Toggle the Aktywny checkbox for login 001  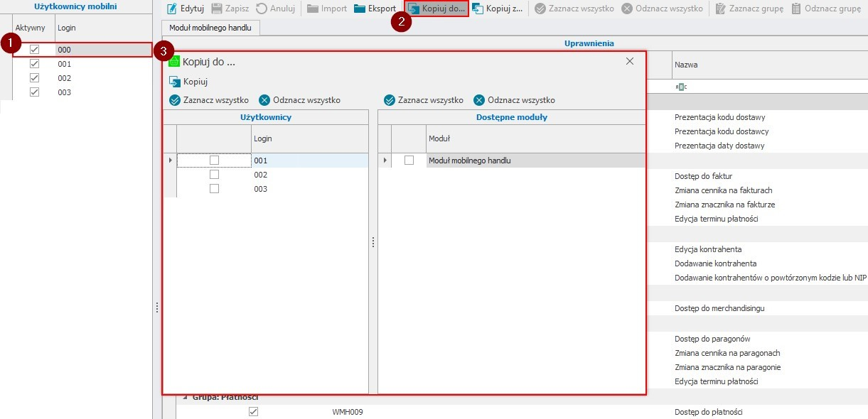34,64
